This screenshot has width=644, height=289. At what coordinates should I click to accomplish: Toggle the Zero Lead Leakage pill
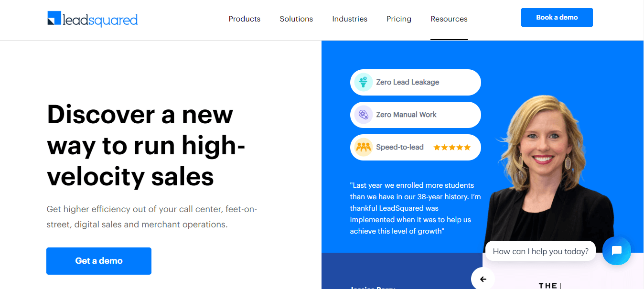pyautogui.click(x=415, y=82)
